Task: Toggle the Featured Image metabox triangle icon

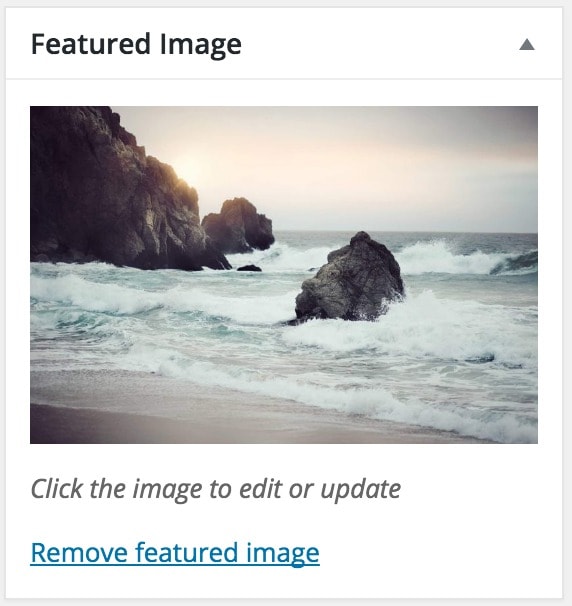Action: 527,45
